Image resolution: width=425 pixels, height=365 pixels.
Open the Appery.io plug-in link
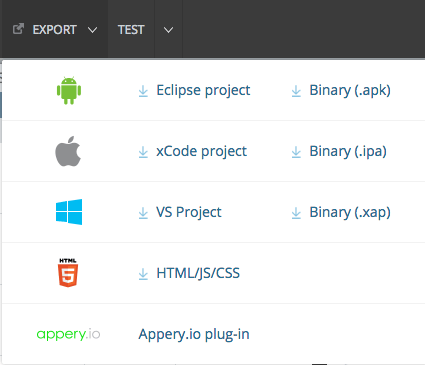194,334
